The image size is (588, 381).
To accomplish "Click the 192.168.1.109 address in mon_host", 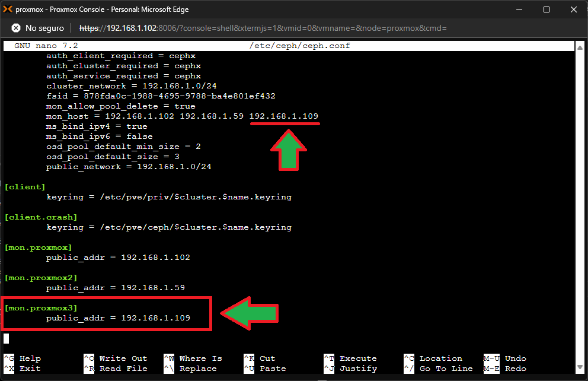I will click(284, 116).
